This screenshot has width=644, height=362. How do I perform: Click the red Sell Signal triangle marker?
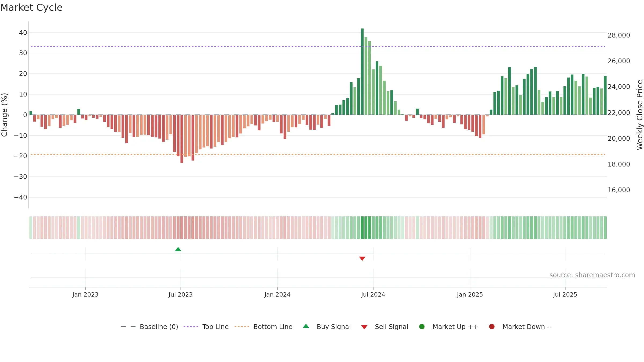coord(362,258)
